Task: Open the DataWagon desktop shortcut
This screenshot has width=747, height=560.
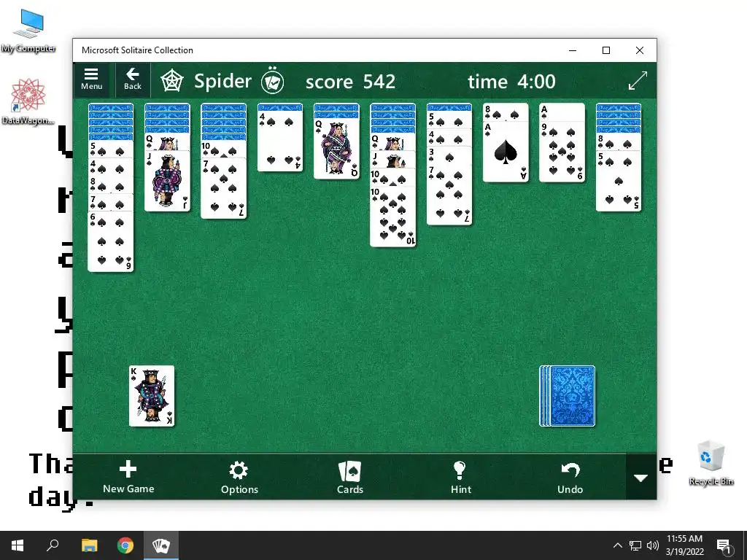Action: [x=28, y=101]
